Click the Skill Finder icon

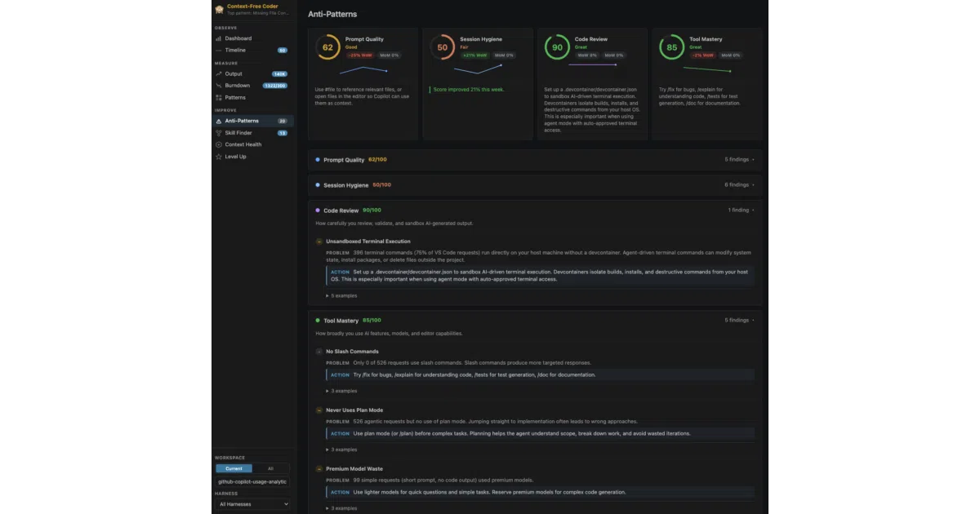218,132
